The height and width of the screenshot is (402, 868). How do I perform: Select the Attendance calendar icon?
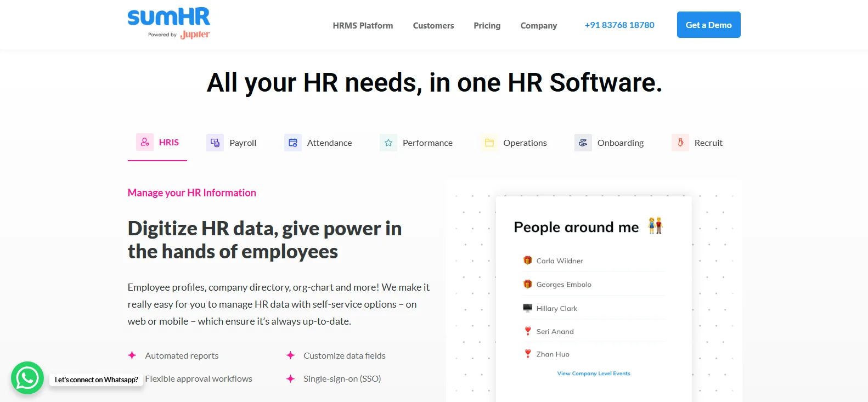[x=293, y=143]
